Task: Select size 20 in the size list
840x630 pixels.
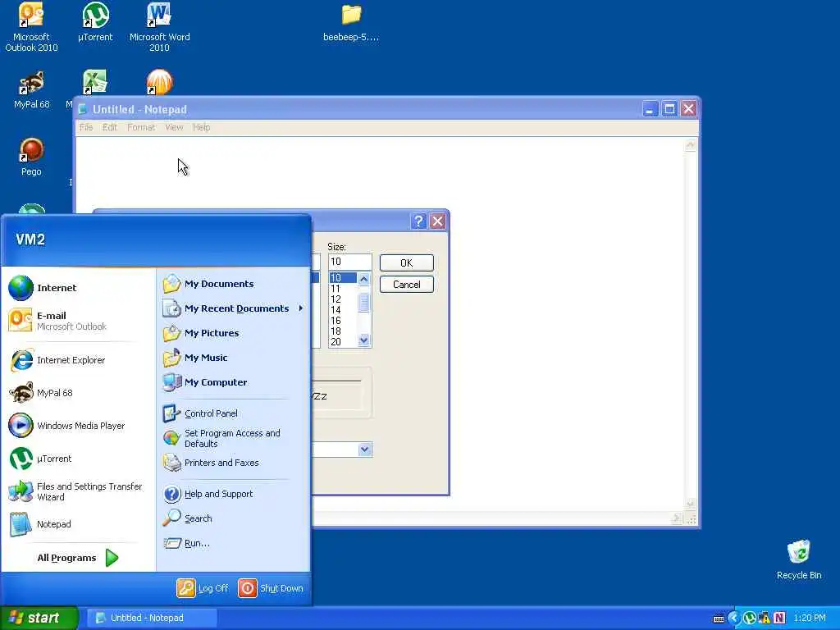Action: click(343, 342)
